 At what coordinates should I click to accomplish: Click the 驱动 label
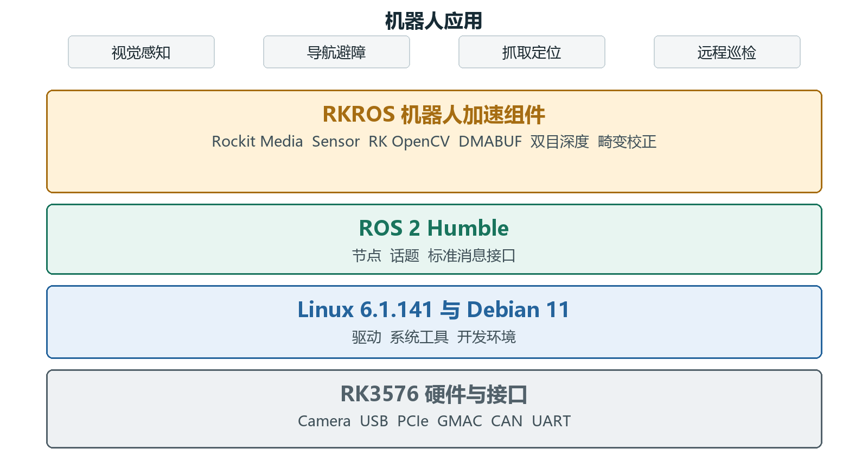pos(367,337)
